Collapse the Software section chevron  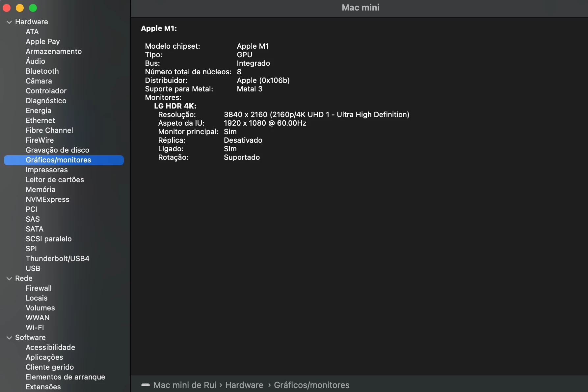point(9,338)
